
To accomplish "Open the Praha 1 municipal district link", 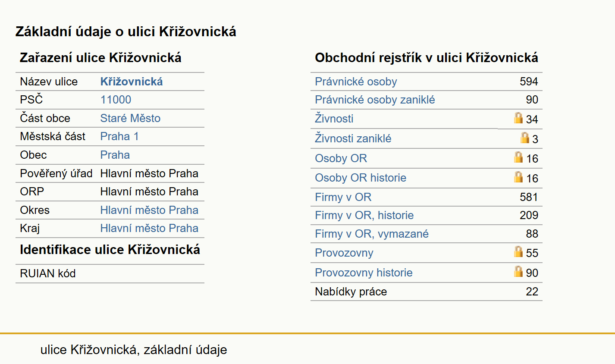I will click(119, 136).
